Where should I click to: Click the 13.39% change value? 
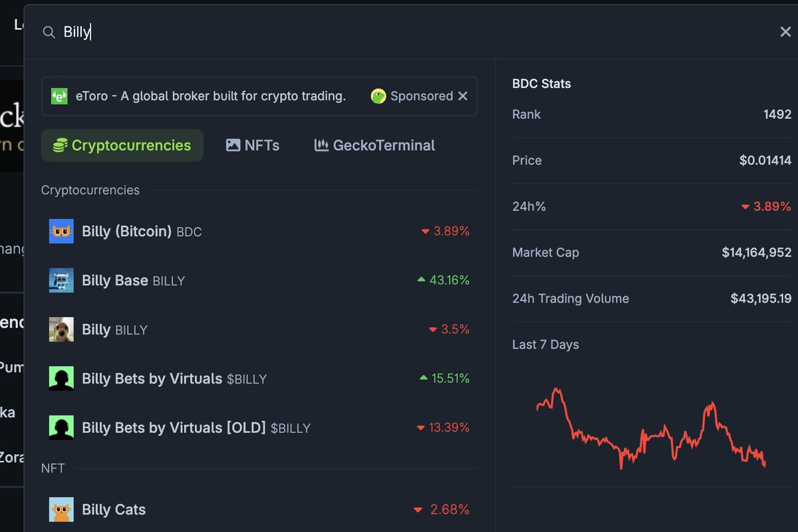444,428
